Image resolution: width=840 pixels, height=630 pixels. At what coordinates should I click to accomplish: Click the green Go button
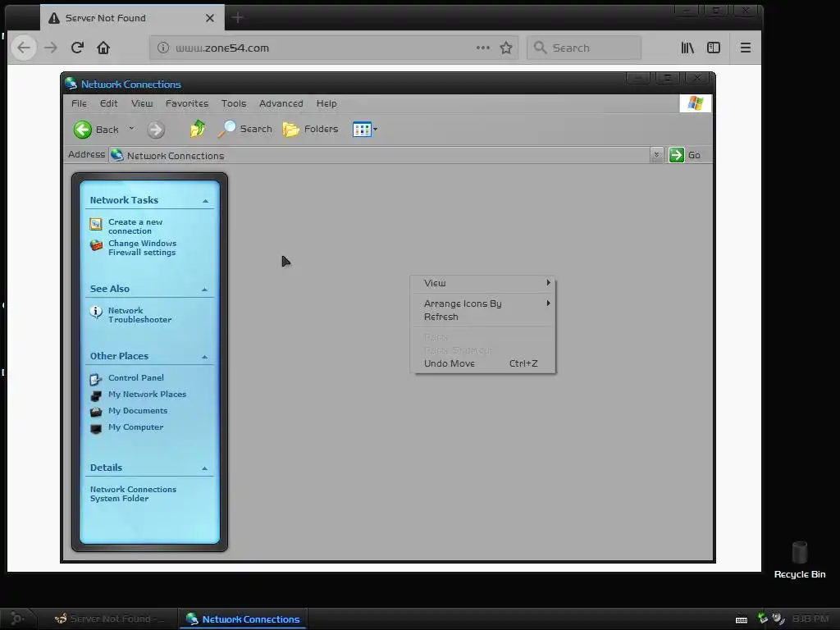click(685, 155)
